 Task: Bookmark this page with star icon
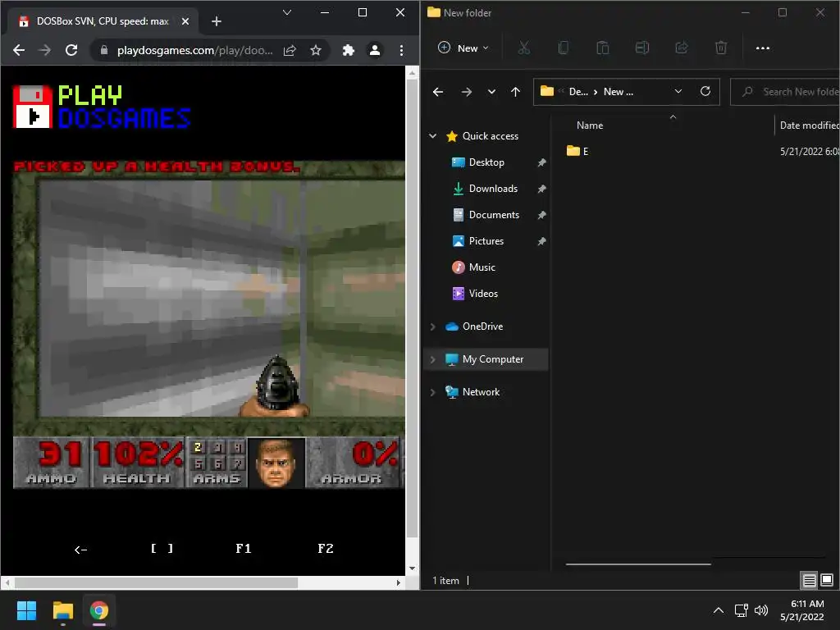316,50
